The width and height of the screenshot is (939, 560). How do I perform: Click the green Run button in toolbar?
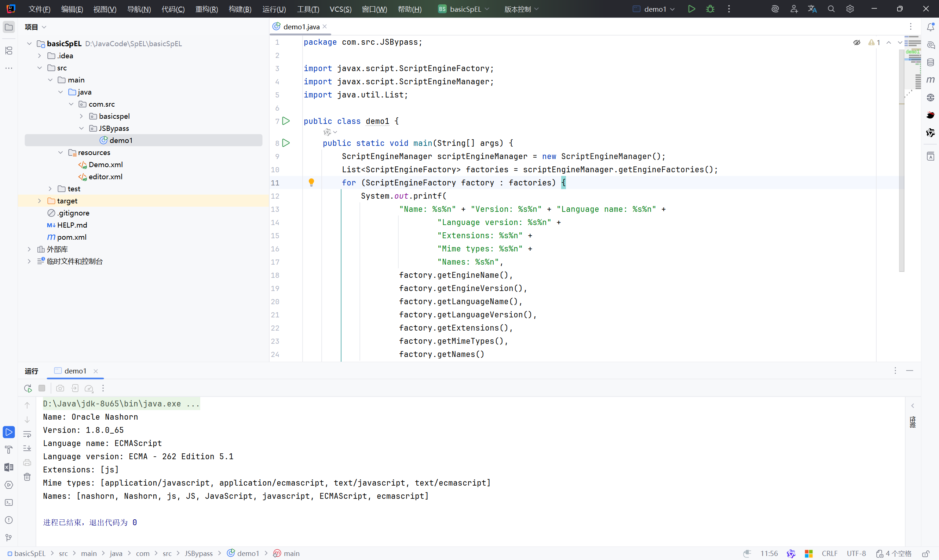[x=691, y=9]
